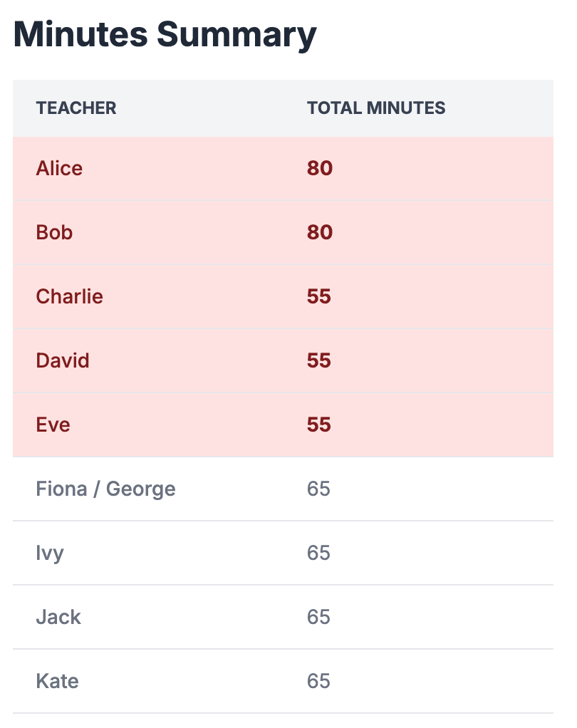
Task: Select the Bob teacher name cell
Action: click(55, 233)
